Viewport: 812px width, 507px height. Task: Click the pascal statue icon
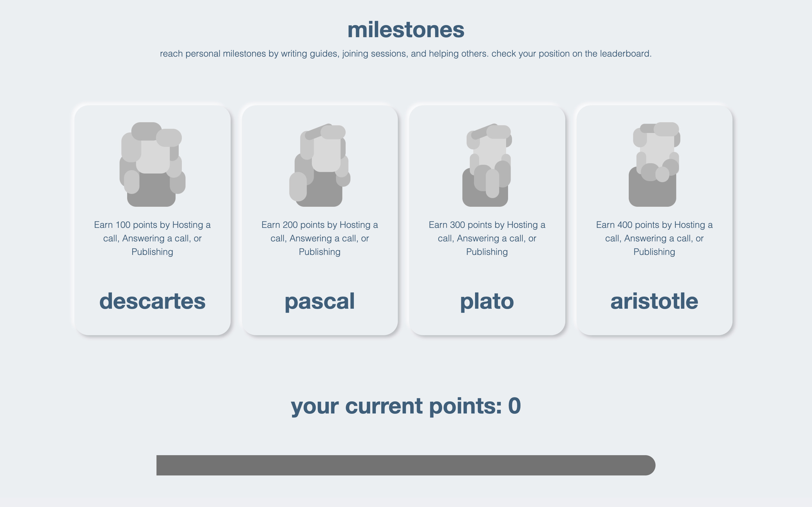tap(320, 165)
